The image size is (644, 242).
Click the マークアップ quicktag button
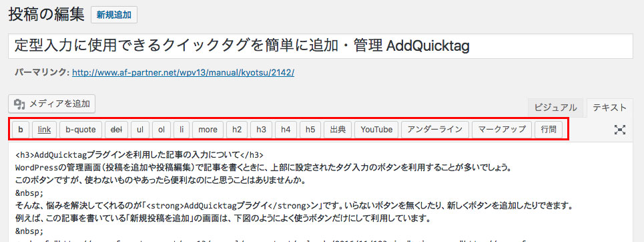click(502, 130)
